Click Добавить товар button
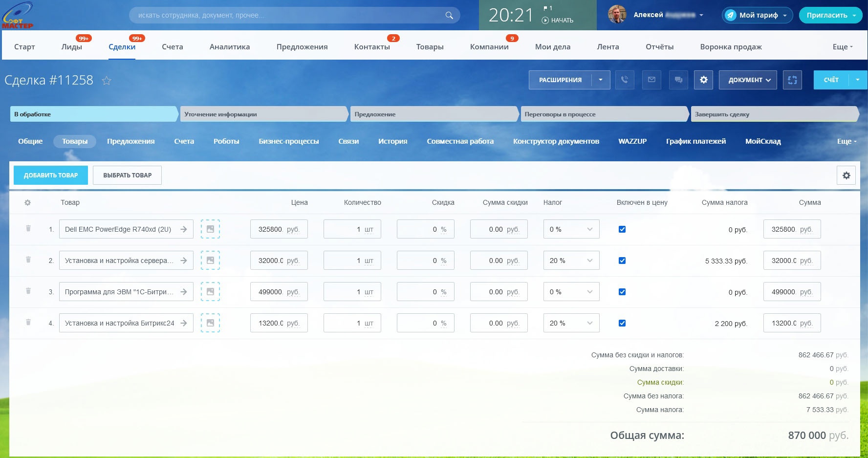Screen dimensions: 868x458 [x=51, y=175]
